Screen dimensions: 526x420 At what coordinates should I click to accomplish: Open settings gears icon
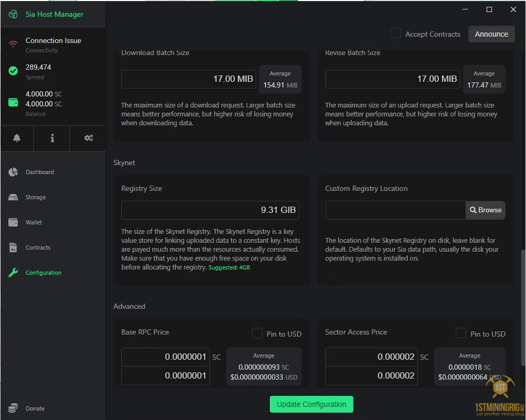tap(89, 138)
